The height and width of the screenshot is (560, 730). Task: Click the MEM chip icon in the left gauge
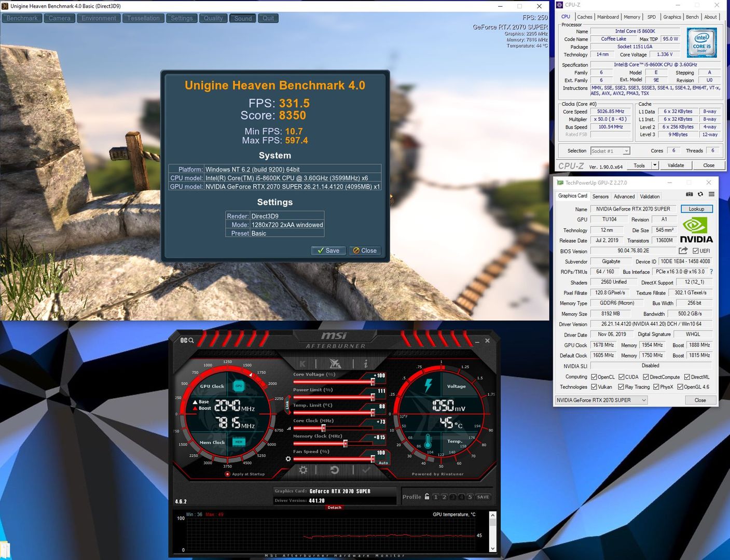tap(239, 442)
